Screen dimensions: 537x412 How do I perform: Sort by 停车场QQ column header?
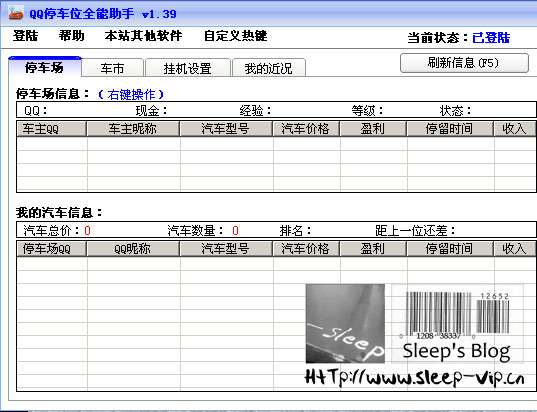pos(51,249)
